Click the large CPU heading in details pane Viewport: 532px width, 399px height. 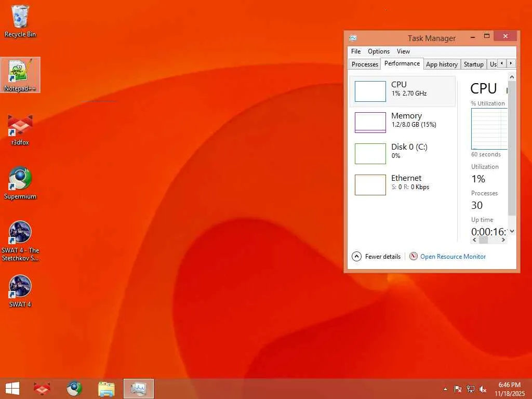coord(484,88)
